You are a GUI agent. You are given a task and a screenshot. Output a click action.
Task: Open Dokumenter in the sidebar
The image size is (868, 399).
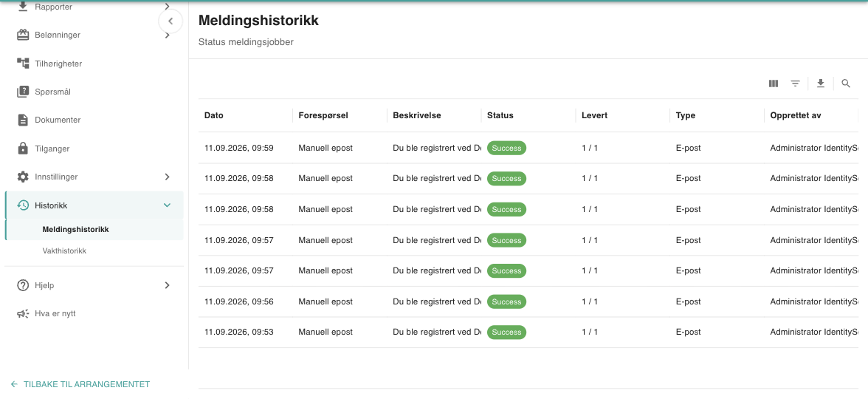pos(58,120)
